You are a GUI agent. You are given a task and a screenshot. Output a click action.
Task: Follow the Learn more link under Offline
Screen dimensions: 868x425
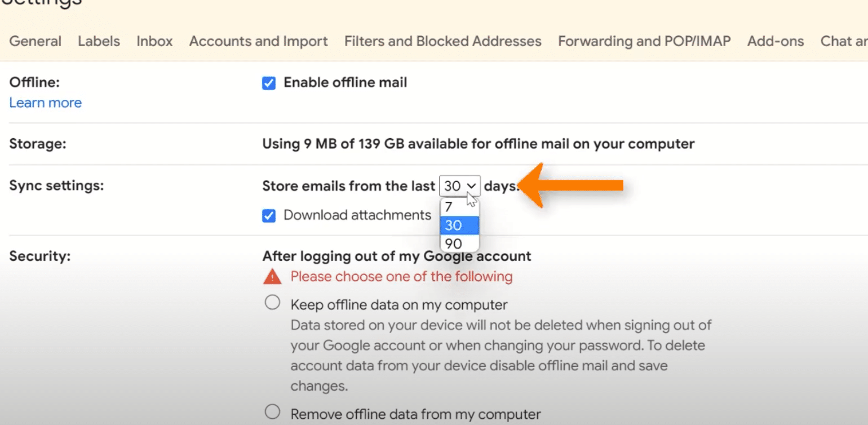(45, 103)
